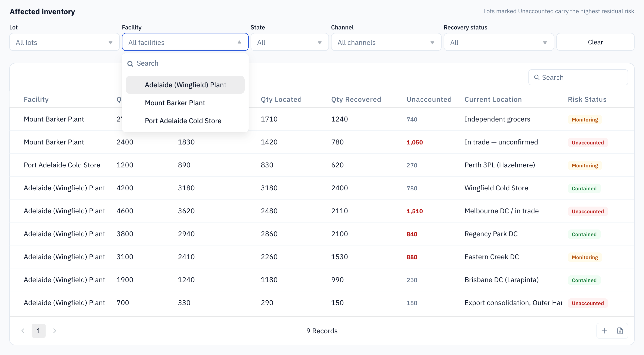Open the Recovery status dropdown
Viewport: 644px width, 355px height.
point(499,42)
